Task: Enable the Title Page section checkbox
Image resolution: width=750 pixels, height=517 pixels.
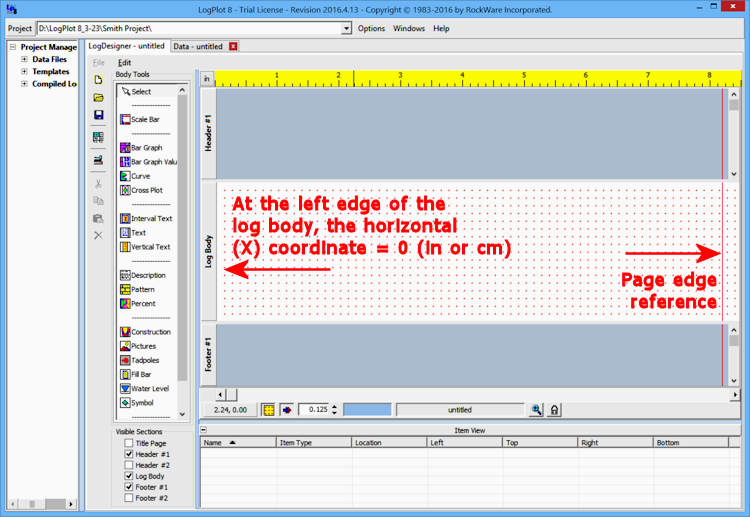Action: click(x=129, y=443)
